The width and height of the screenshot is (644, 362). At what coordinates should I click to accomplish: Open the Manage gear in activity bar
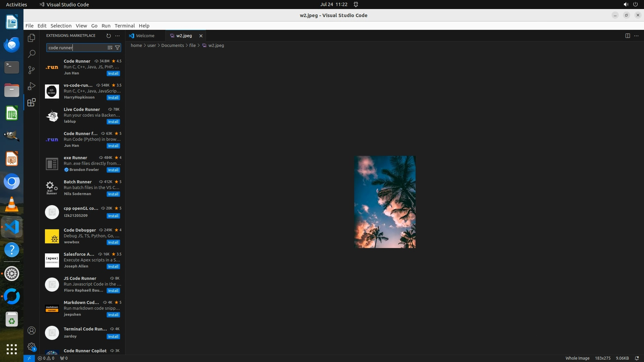coord(32,347)
